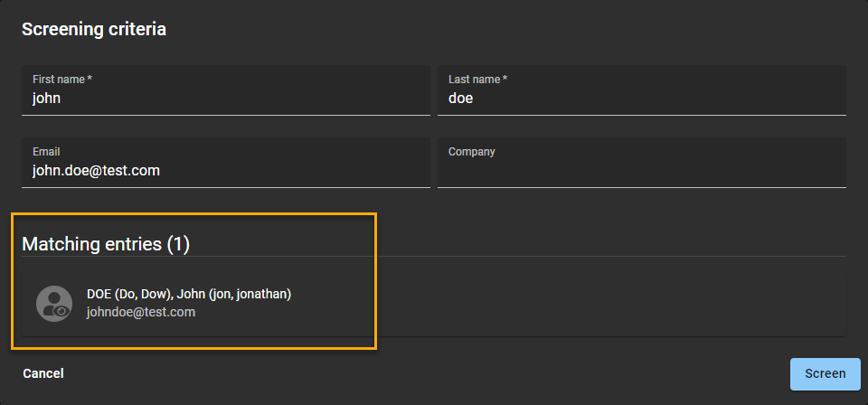This screenshot has width=868, height=405.
Task: Click the "Company" field label
Action: tap(471, 152)
